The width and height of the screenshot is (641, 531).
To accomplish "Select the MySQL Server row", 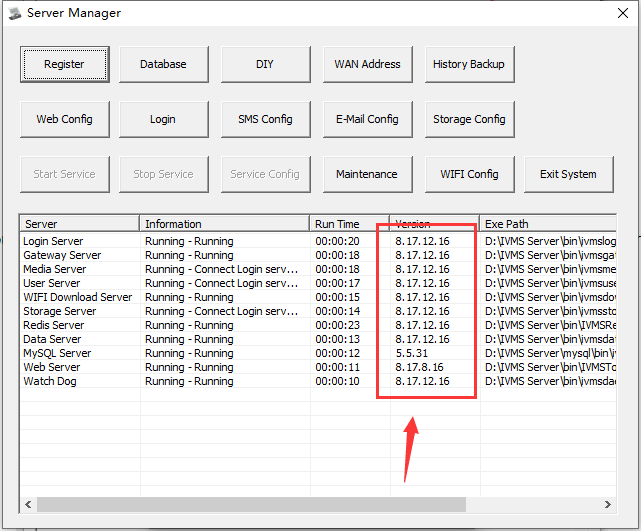I will 318,353.
